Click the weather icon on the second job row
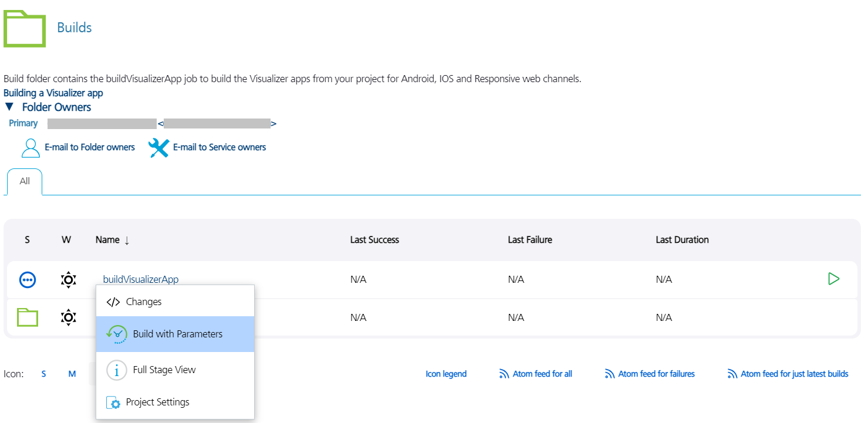This screenshot has width=868, height=423. click(x=68, y=317)
